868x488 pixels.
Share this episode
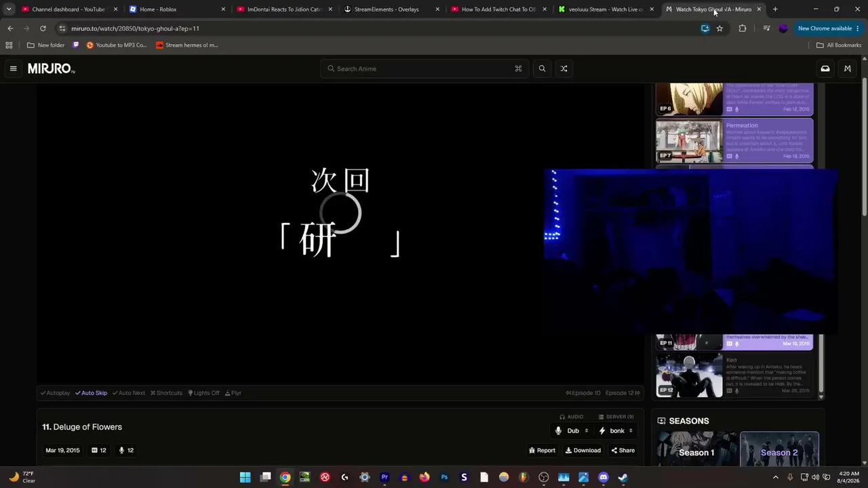click(x=623, y=450)
